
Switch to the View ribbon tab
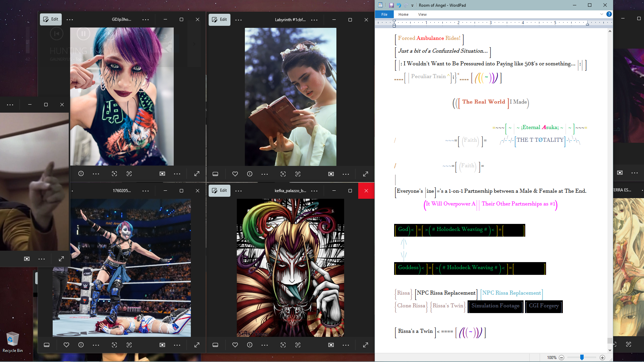click(422, 14)
